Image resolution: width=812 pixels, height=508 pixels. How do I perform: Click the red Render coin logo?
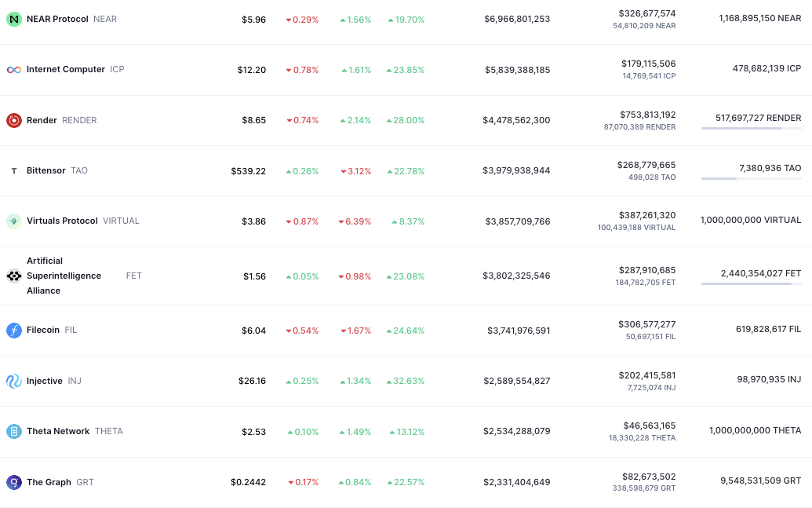(x=14, y=120)
